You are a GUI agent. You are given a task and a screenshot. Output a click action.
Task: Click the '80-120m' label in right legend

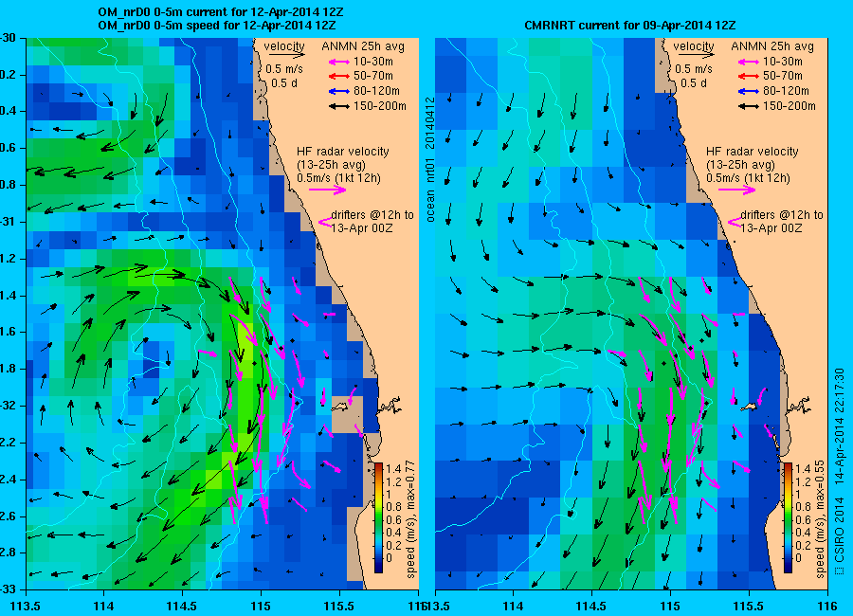[786, 91]
